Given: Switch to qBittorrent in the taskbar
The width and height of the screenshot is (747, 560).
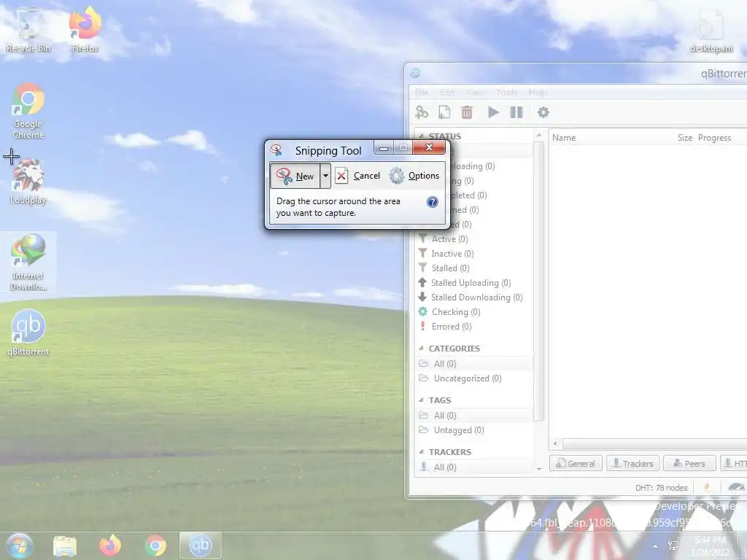Looking at the screenshot, I should [x=201, y=545].
